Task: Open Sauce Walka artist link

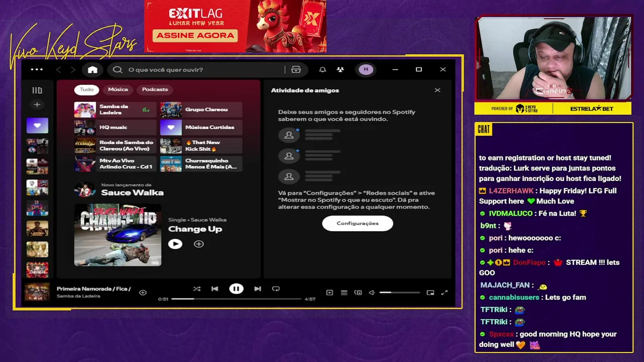Action: (x=132, y=193)
